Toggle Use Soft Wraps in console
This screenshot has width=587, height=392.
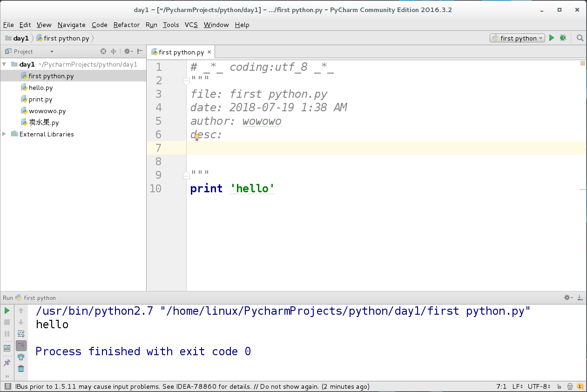point(21,334)
